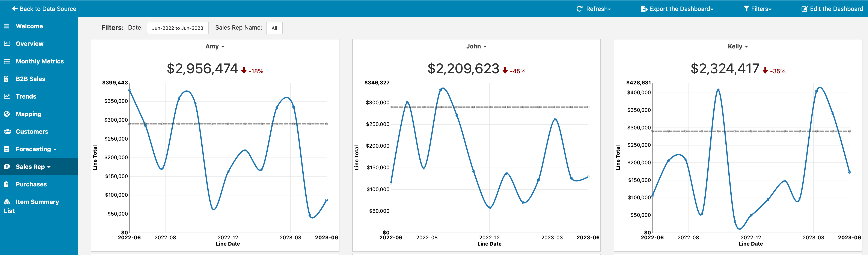The image size is (868, 255).
Task: Open the Refresh menu
Action: tap(593, 9)
